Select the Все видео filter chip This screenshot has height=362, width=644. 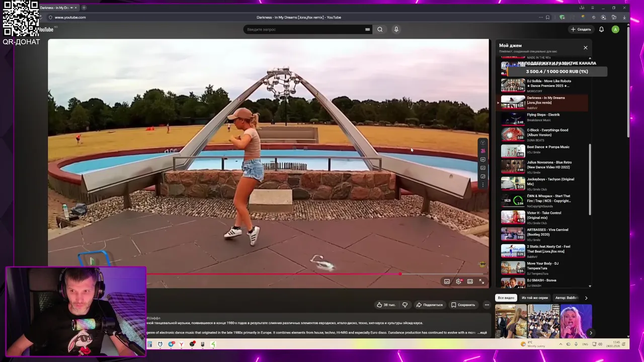click(506, 298)
